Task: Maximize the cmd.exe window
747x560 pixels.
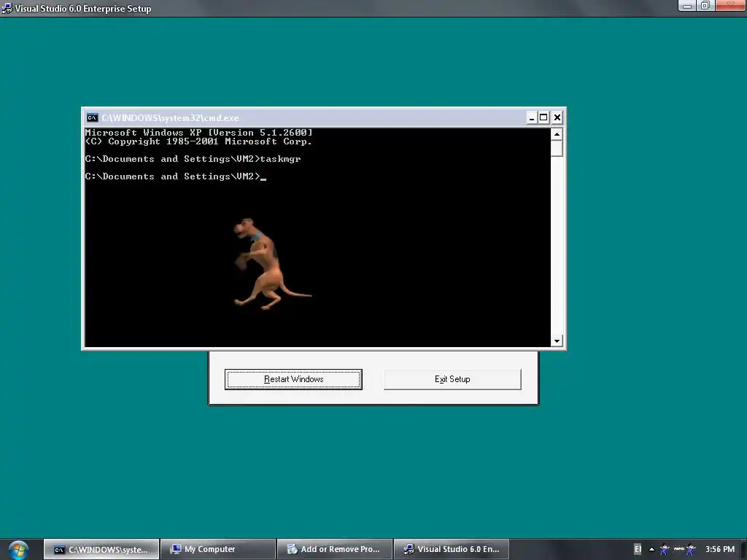Action: 543,117
